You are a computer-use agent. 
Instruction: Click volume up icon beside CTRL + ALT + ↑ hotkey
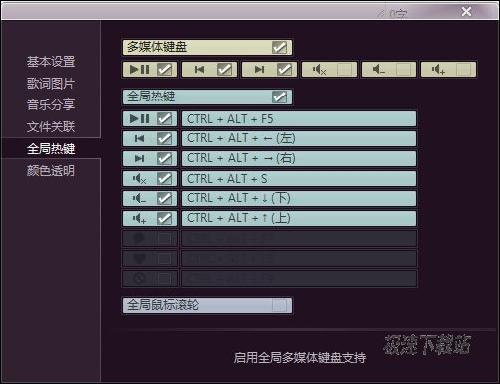(x=139, y=219)
